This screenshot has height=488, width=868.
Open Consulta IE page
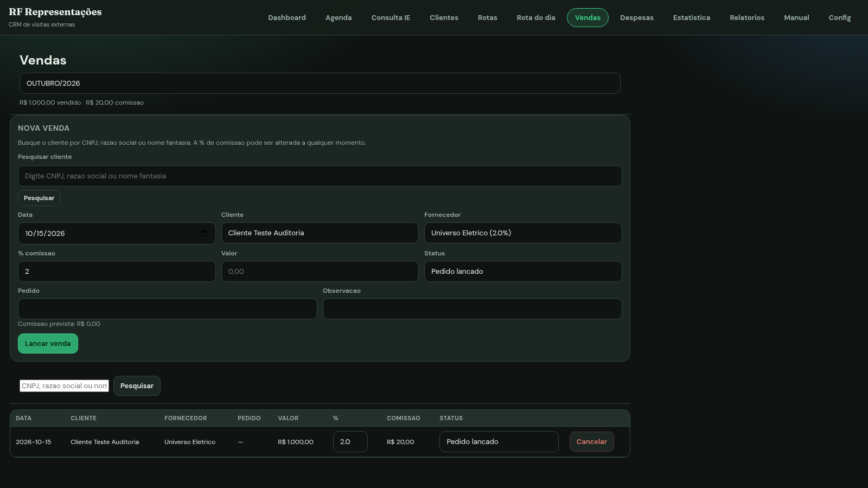pos(391,18)
